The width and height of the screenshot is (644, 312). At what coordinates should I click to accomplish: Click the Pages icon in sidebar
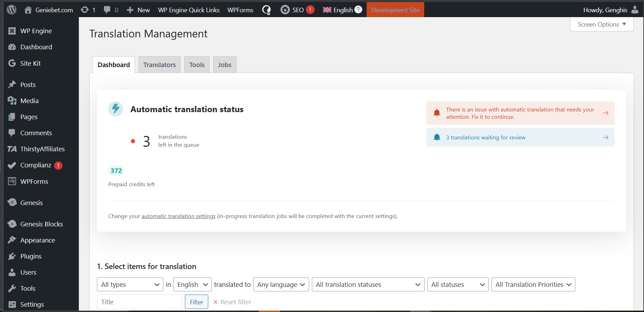12,117
